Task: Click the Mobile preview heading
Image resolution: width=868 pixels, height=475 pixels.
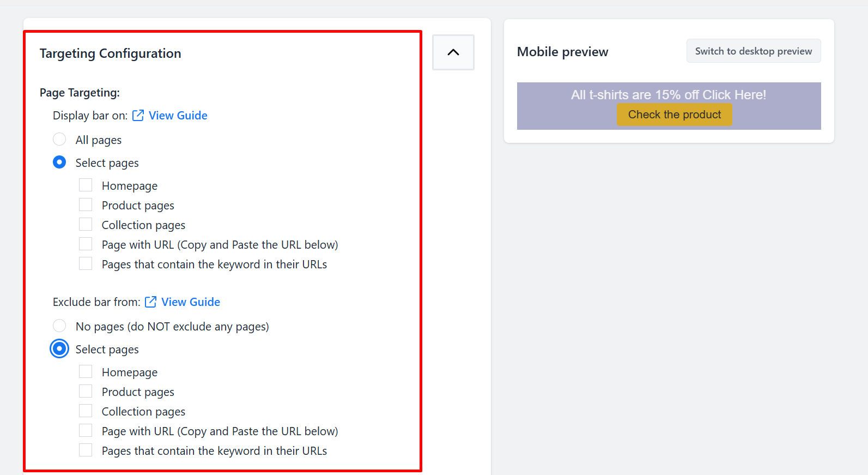Action: pos(562,52)
